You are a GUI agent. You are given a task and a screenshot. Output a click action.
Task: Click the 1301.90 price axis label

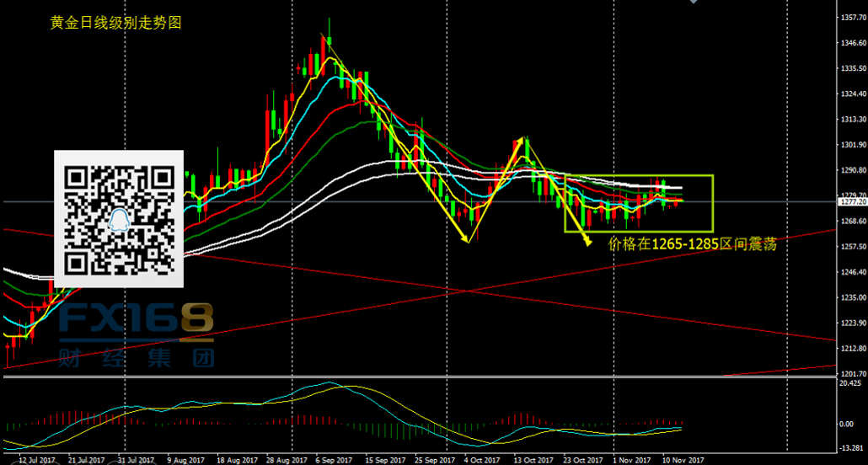tap(853, 145)
